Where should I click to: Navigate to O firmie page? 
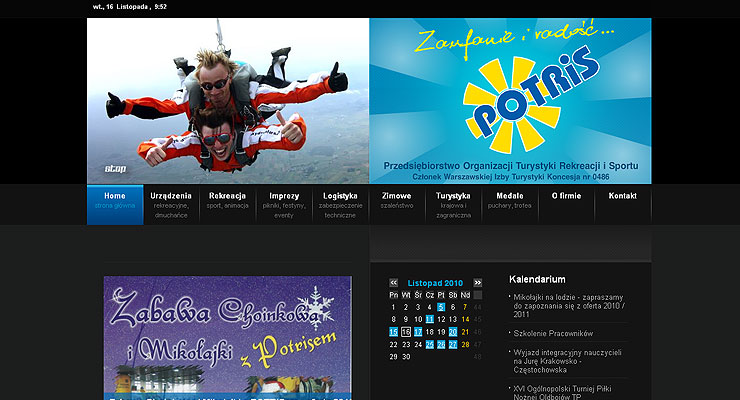[566, 196]
